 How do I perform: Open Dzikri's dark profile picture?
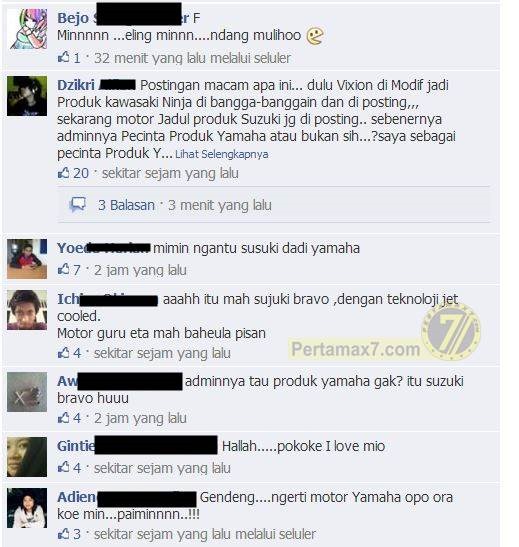point(27,96)
